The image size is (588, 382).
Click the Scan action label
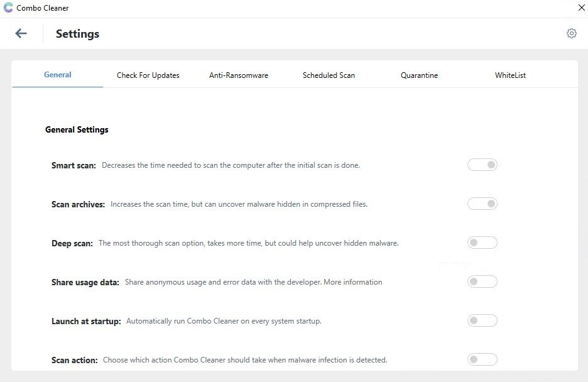[74, 360]
